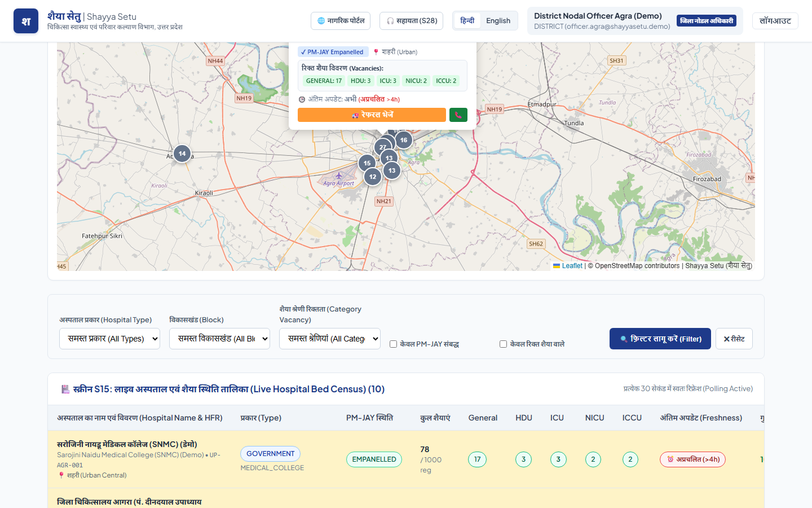The width and height of the screenshot is (812, 508).
Task: Click the Hospital Name & HFR column header
Action: (x=140, y=418)
